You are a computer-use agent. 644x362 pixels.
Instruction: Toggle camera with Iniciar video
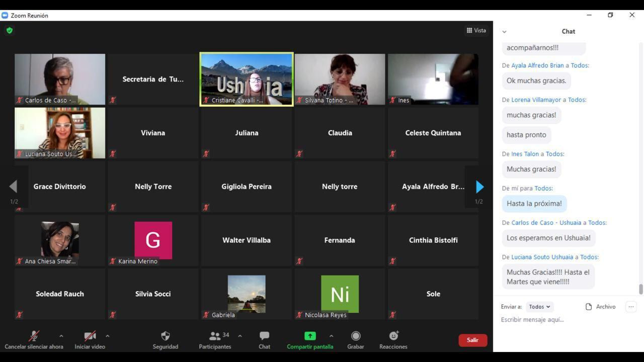[x=90, y=336]
